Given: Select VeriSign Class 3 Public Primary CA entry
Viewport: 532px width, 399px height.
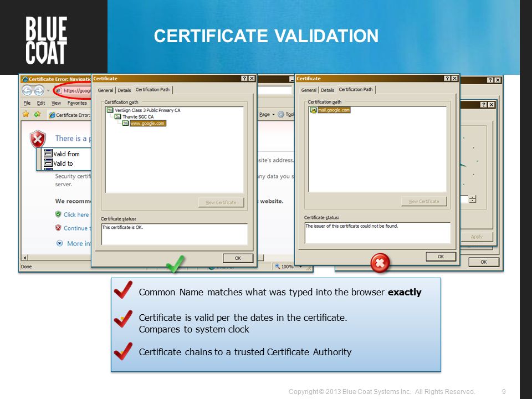Looking at the screenshot, I should click(147, 110).
